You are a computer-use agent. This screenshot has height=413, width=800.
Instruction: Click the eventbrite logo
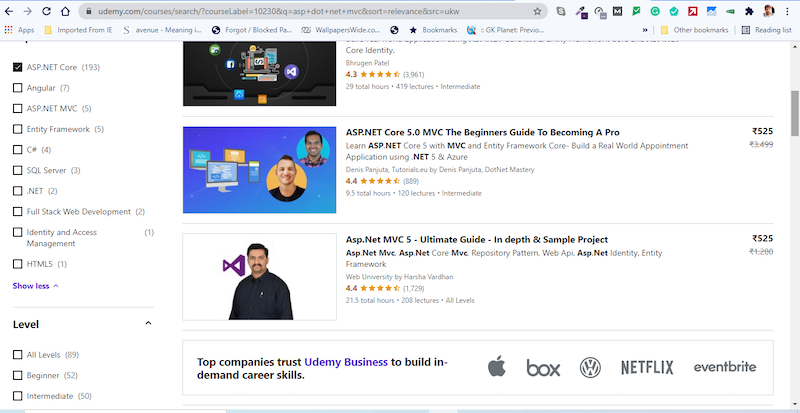point(724,367)
